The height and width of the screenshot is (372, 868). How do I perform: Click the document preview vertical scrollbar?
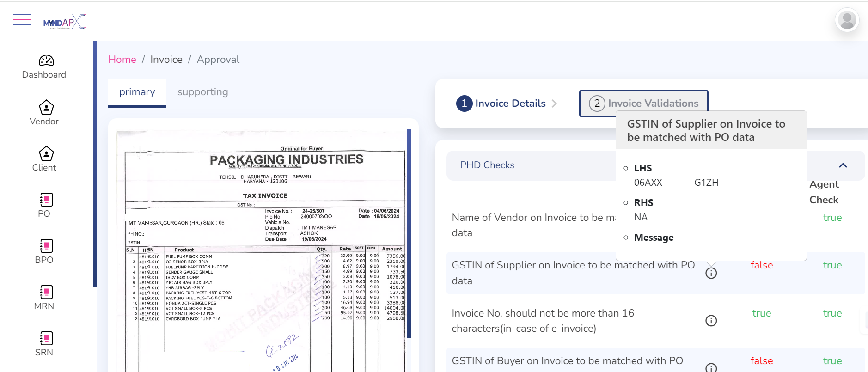point(409,233)
